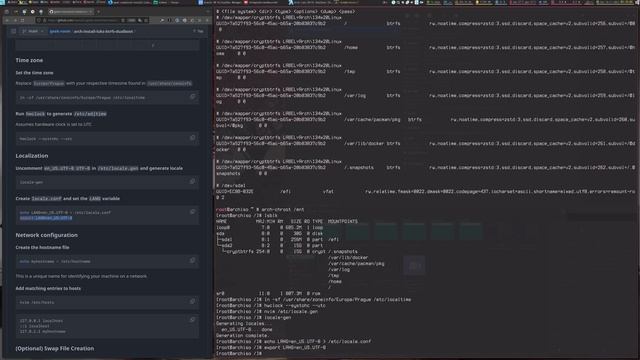Click the (Optional) Swap File Creation heading
The width and height of the screenshot is (640, 360).
click(55, 348)
